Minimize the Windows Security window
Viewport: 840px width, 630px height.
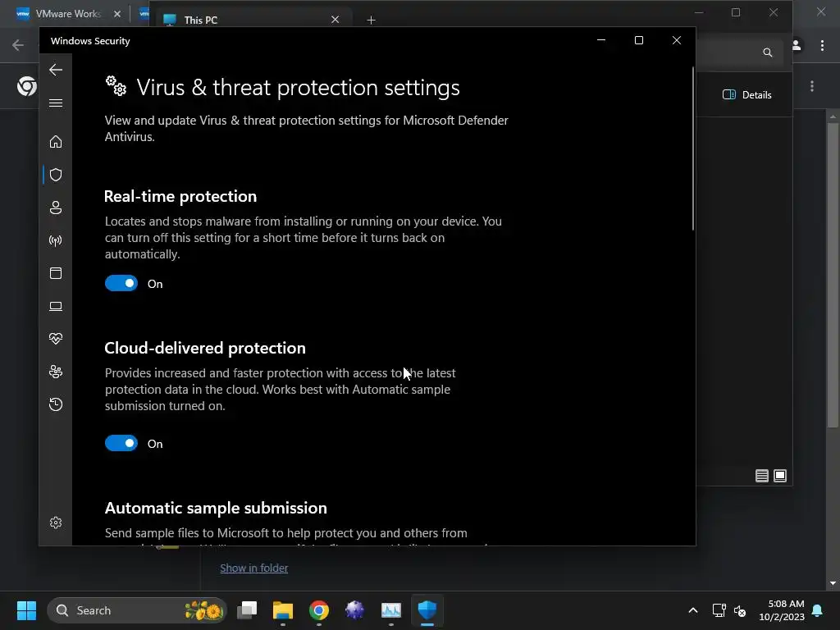point(601,41)
